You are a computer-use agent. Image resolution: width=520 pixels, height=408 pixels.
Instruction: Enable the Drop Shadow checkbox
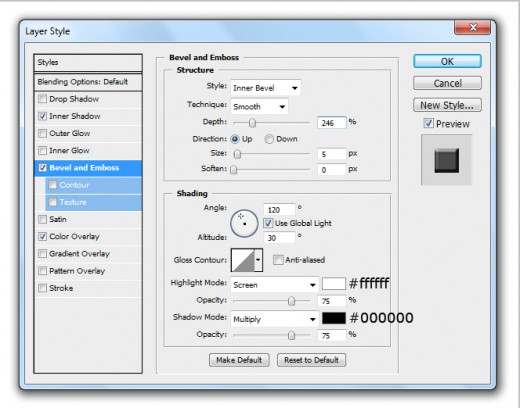point(42,99)
